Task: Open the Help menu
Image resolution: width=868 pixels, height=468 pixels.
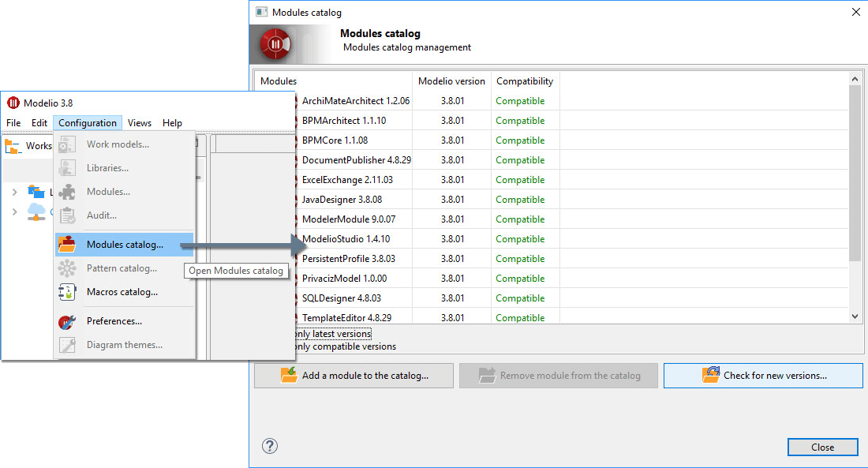Action: pyautogui.click(x=172, y=123)
